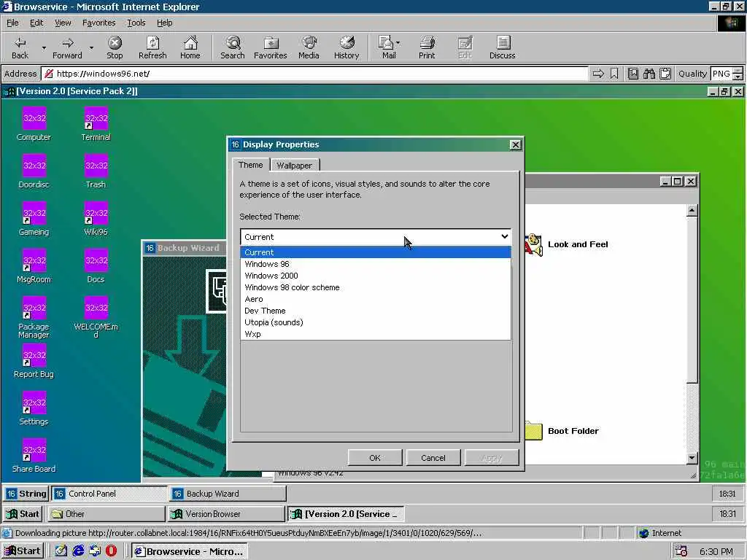
Task: Open the Back button history dropdown arrow
Action: (x=44, y=47)
